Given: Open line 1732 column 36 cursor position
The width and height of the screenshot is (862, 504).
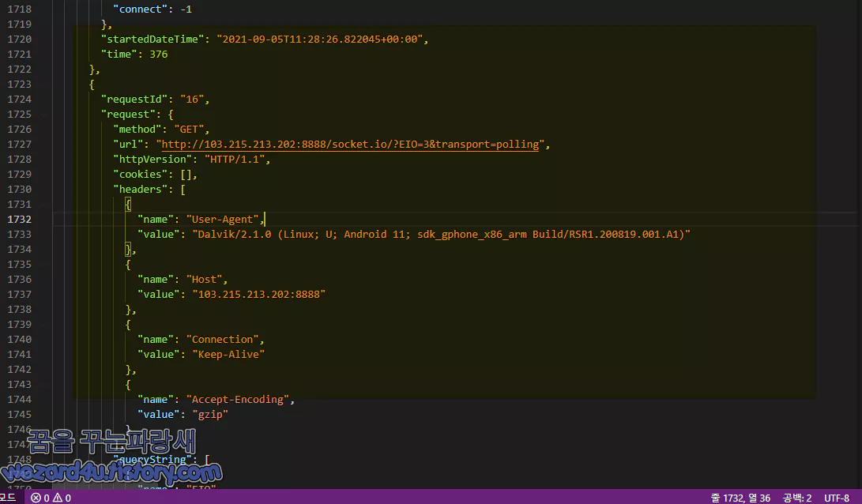Looking at the screenshot, I should (x=740, y=498).
